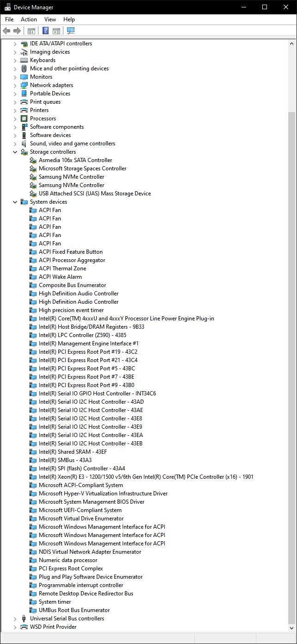Select Intel(R) Shared SRAM - 43EF

73,452
